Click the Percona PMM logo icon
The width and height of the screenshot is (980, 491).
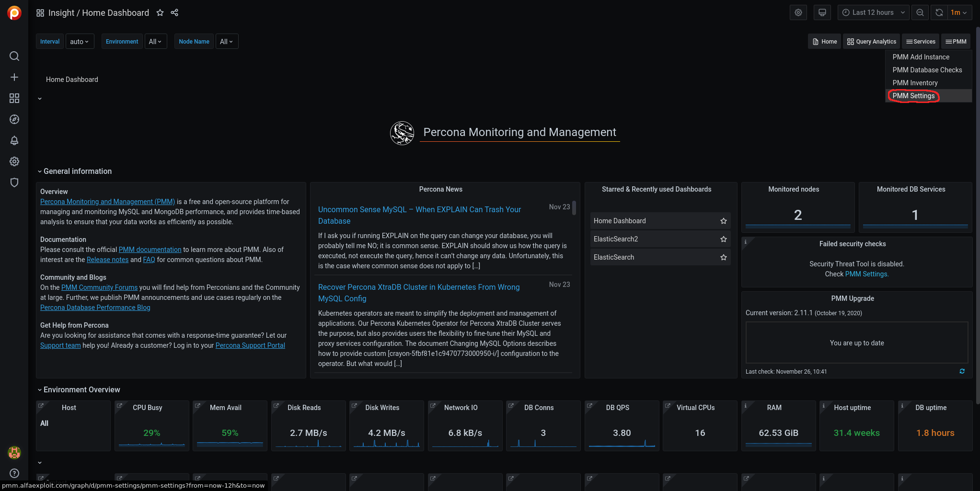coord(14,13)
